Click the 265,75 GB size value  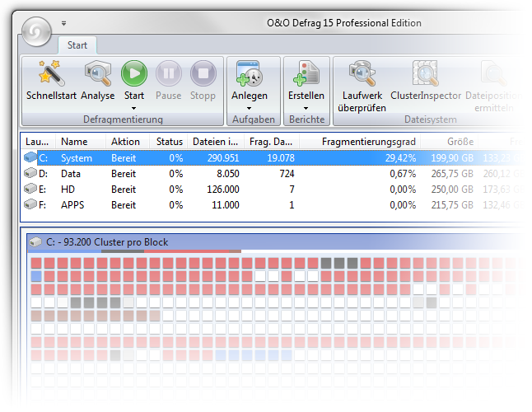click(452, 174)
